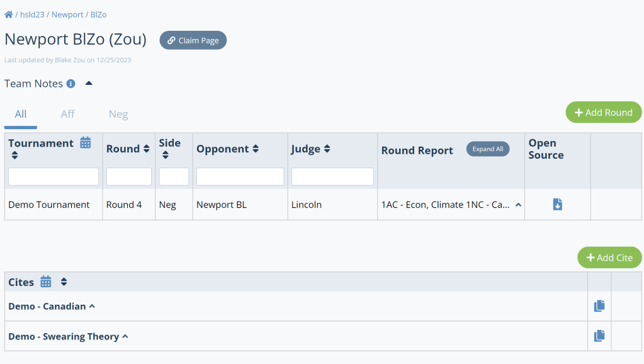
Task: Copy the Demo - Canadian cite
Action: (x=599, y=306)
